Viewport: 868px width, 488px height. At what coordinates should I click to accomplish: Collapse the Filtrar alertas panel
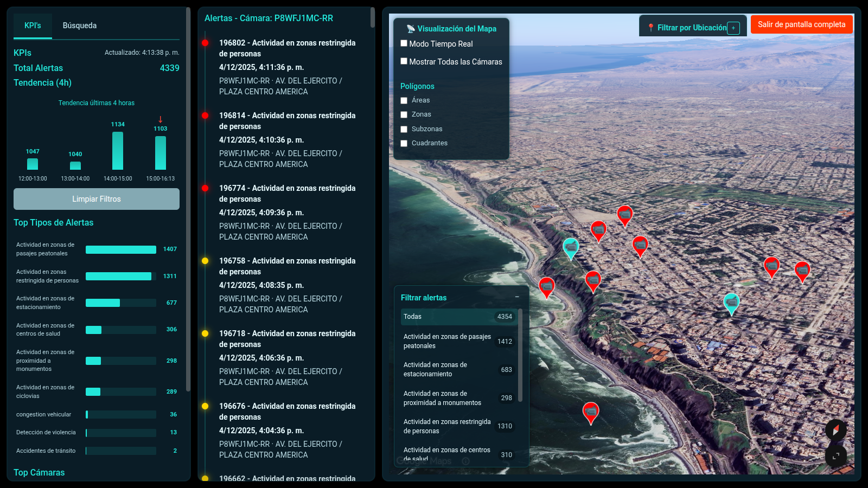pos(518,297)
